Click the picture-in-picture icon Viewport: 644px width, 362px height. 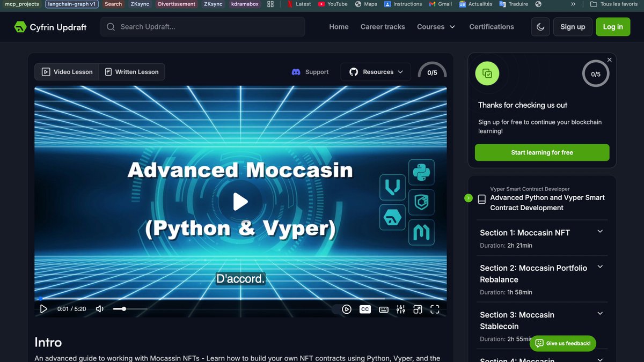[x=418, y=309]
